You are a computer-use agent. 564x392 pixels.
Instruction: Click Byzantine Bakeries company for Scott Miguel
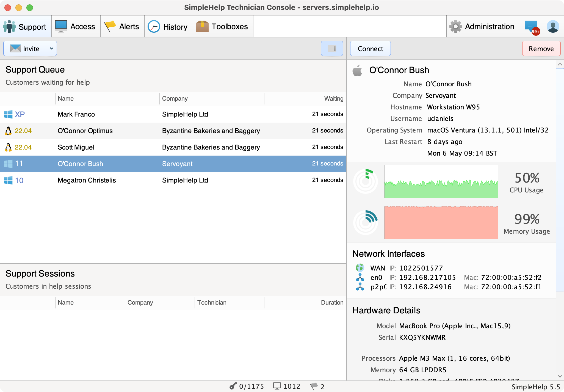click(211, 147)
